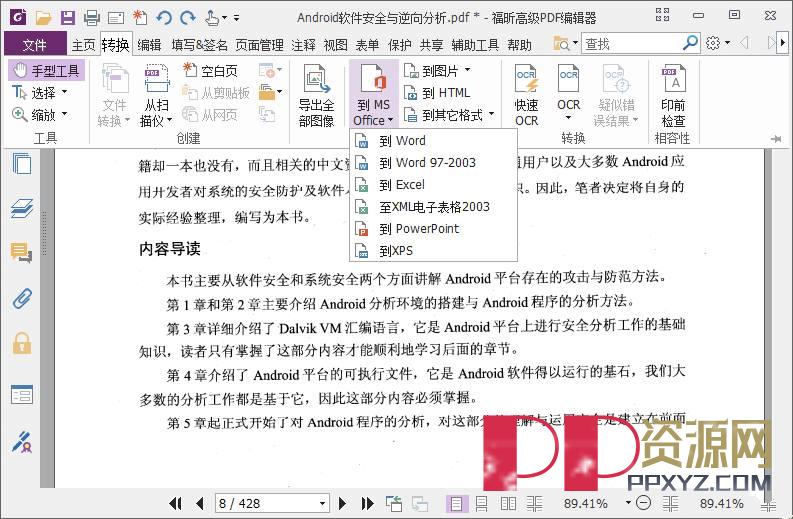Collapse ribbon with pin icon
Image resolution: width=793 pixels, height=519 pixels.
pyautogui.click(x=776, y=139)
